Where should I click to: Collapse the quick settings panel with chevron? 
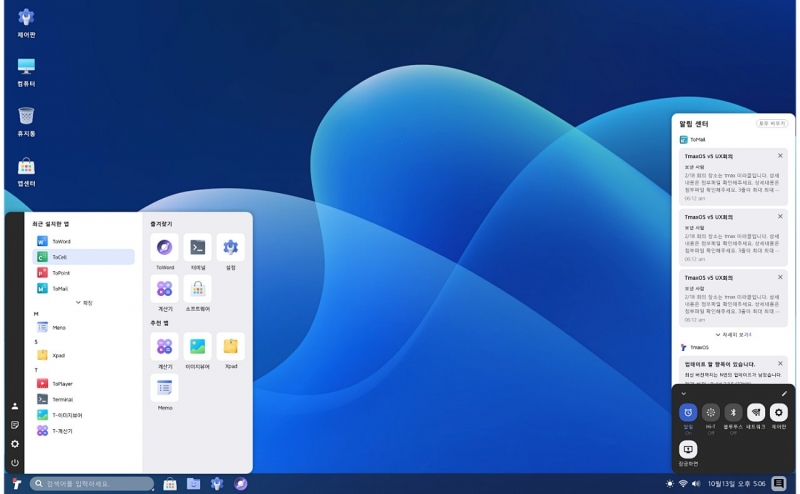pyautogui.click(x=684, y=394)
